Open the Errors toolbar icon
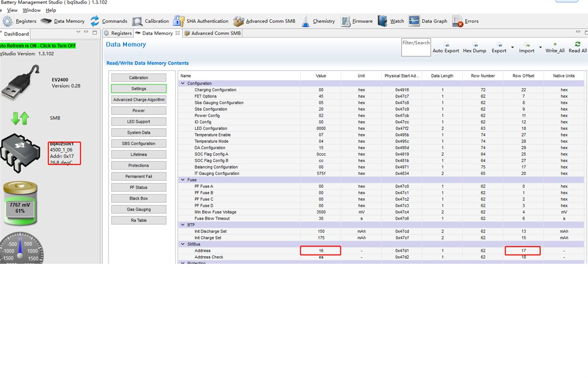588x378 pixels. (x=457, y=21)
